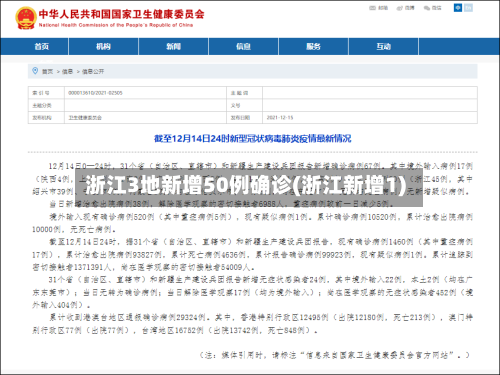Open the 机构 navigation tab
This screenshot has height=375, width=500.
pyautogui.click(x=103, y=46)
